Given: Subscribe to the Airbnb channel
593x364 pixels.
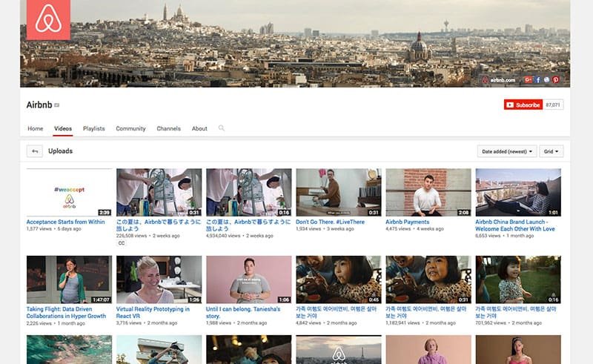Looking at the screenshot, I should pyautogui.click(x=523, y=105).
